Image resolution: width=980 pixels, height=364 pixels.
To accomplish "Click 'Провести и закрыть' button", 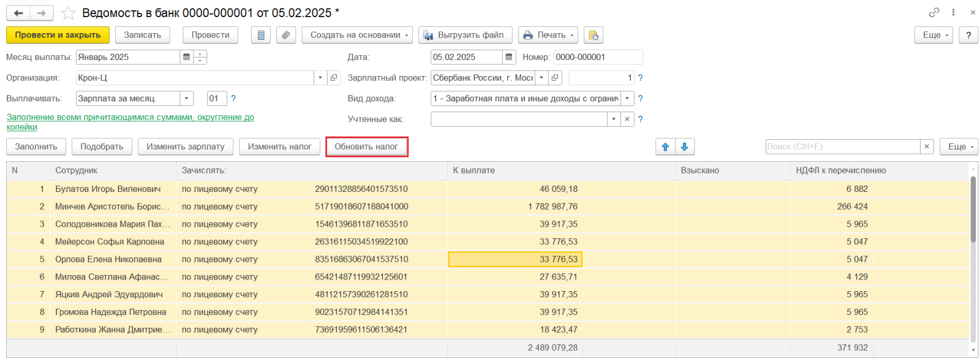I will tap(58, 35).
